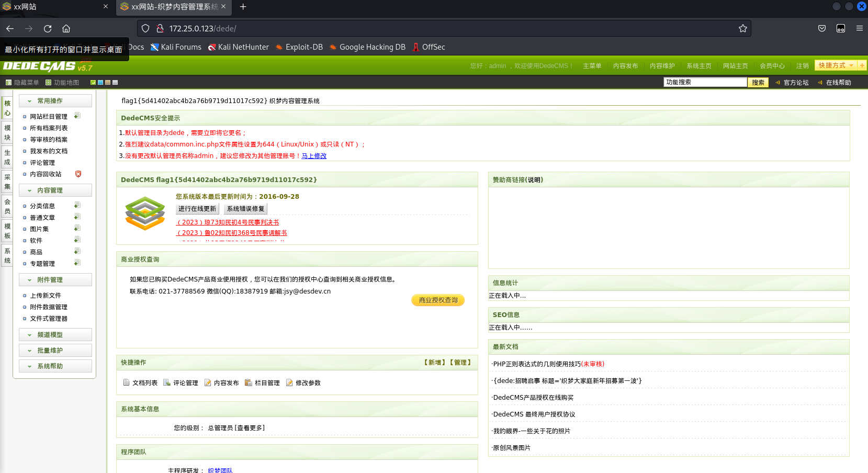Open Exploit-DB bookmark
This screenshot has width=868, height=473.
(x=299, y=47)
